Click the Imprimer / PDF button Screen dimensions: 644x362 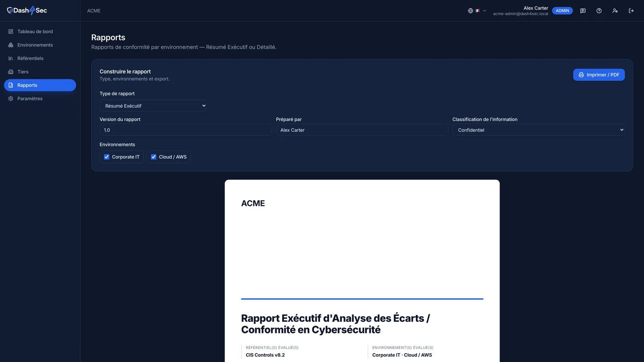(599, 75)
